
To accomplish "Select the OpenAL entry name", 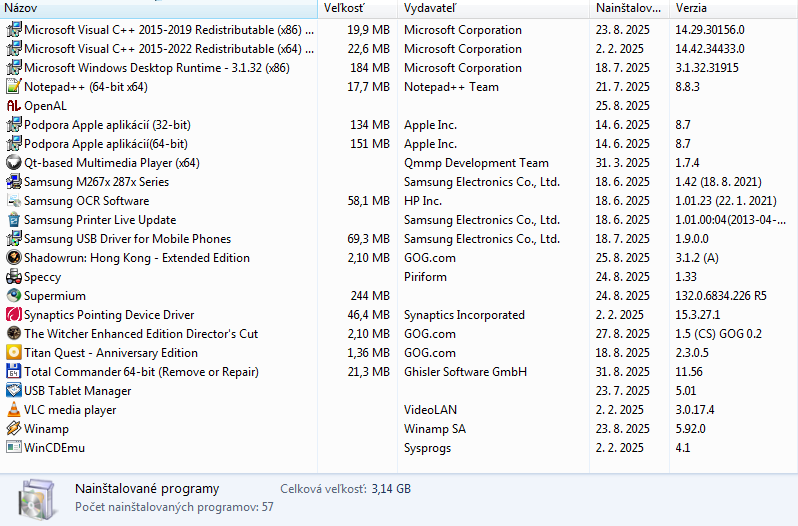I will click(45, 106).
